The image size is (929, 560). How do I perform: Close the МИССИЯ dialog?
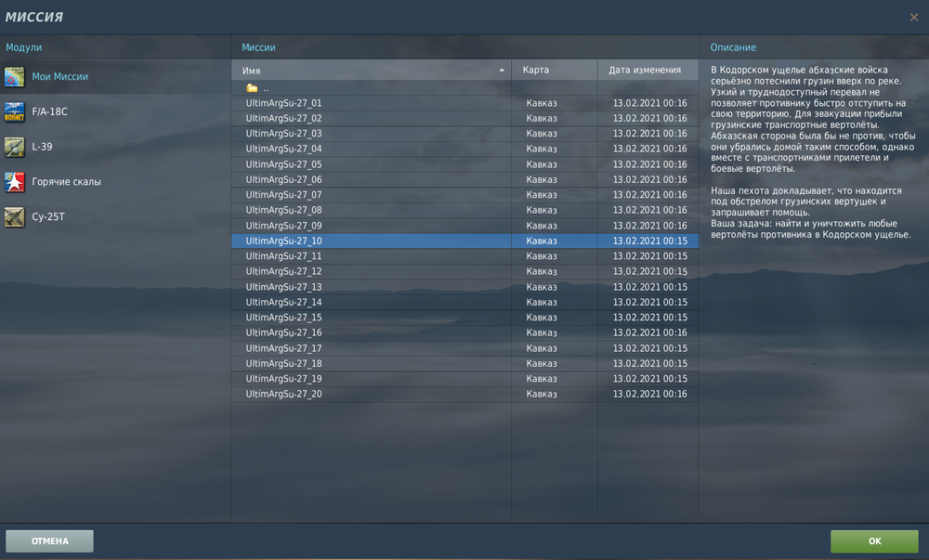(915, 16)
